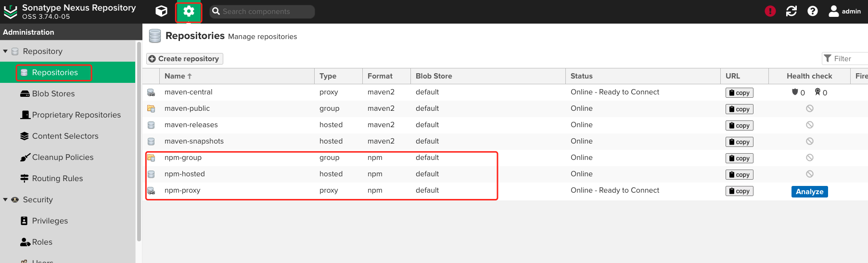The width and height of the screenshot is (868, 263).
Task: Open the maven-public repository row
Action: click(x=505, y=108)
